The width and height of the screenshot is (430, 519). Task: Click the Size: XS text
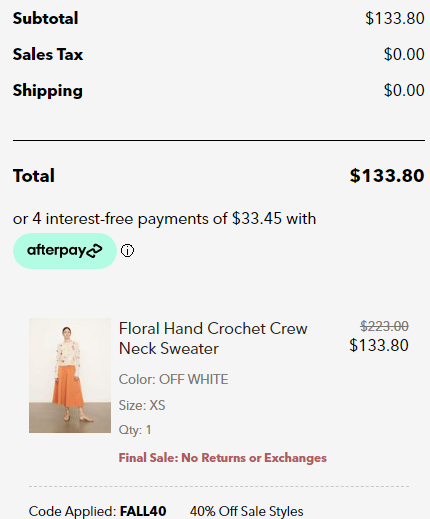(142, 405)
